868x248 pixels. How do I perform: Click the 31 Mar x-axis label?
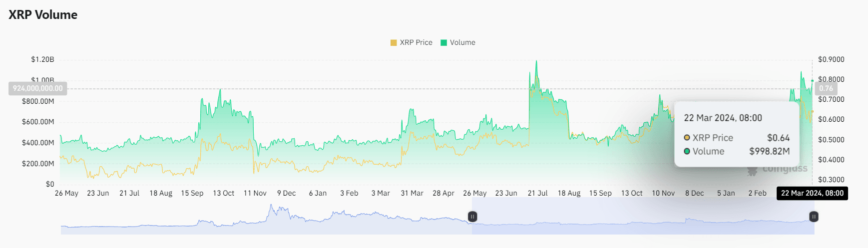click(412, 193)
